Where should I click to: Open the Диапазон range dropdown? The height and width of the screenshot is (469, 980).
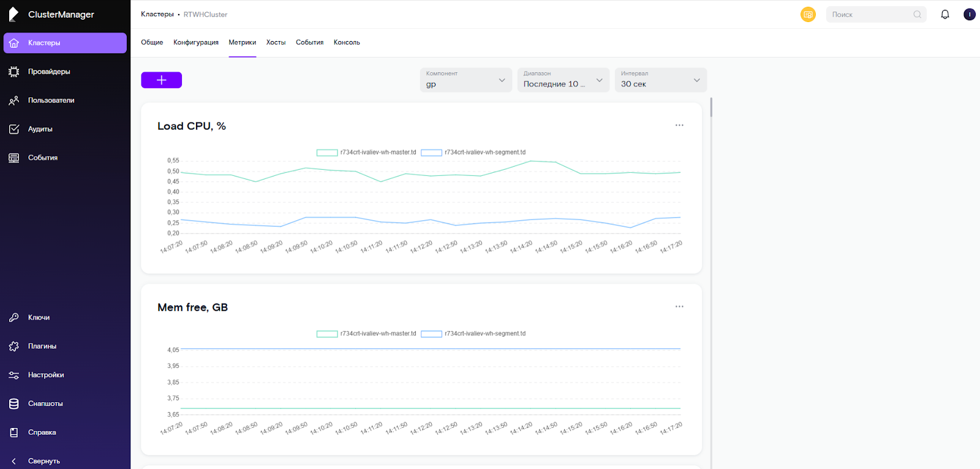(x=563, y=80)
